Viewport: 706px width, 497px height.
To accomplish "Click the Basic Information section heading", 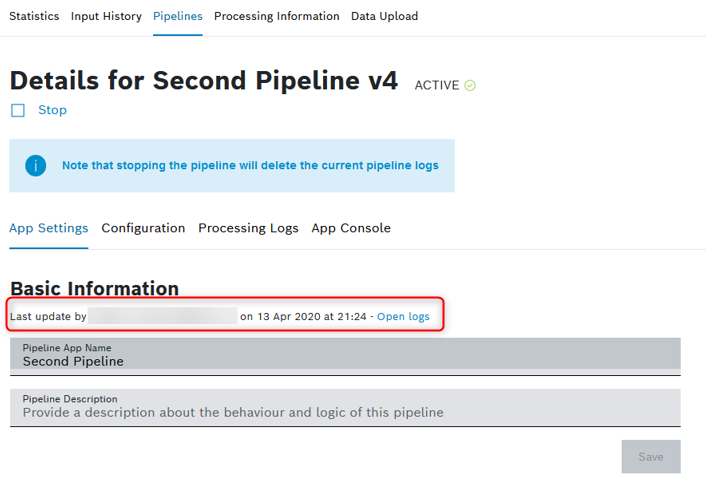I will click(94, 289).
